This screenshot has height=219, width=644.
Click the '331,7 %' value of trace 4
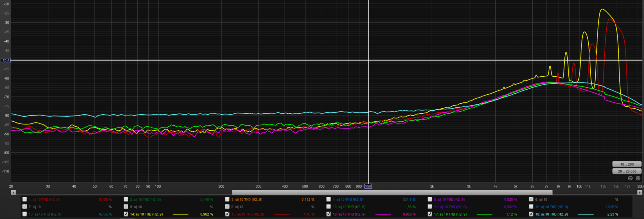tap(409, 200)
